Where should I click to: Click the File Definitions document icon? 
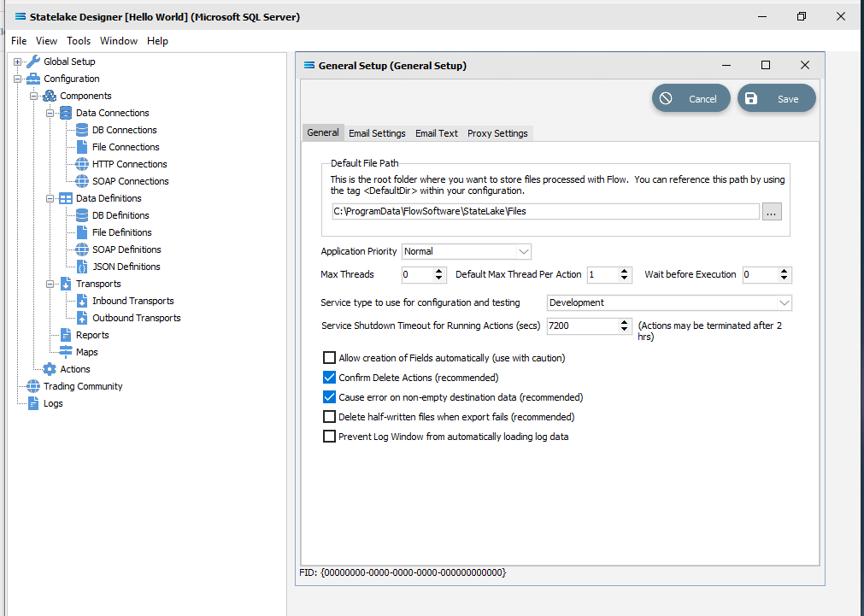click(x=82, y=232)
